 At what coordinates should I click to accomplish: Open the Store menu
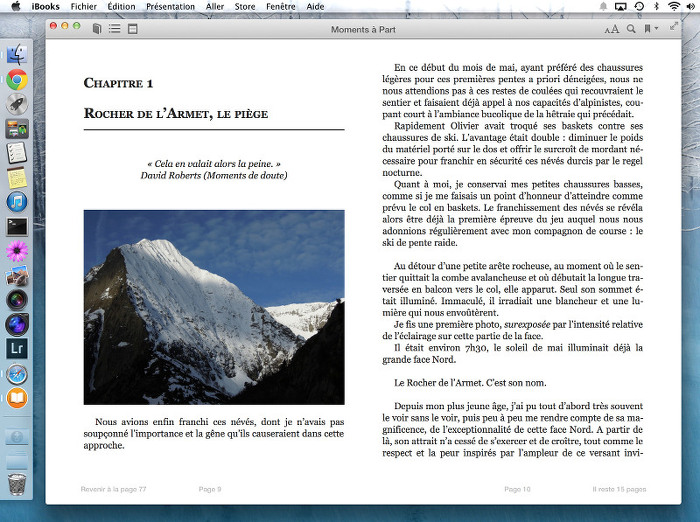pyautogui.click(x=245, y=7)
